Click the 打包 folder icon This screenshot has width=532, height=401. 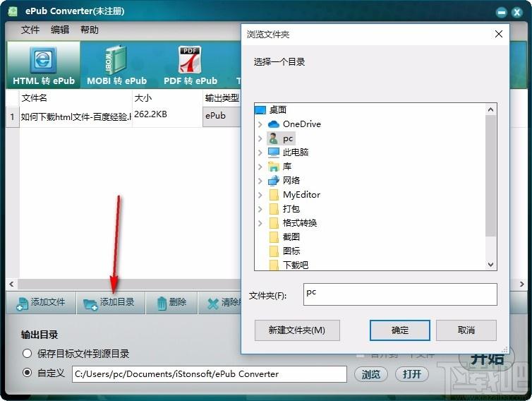click(x=274, y=209)
